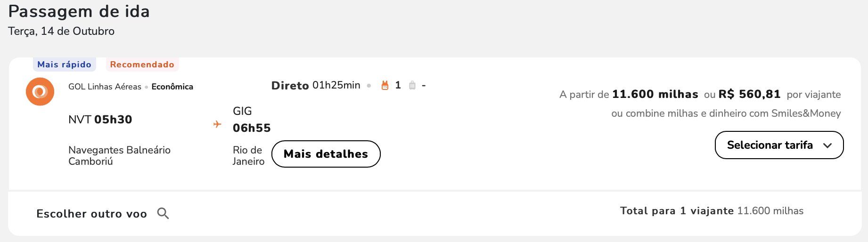Click the checked luggage suitcase icon

tap(412, 85)
